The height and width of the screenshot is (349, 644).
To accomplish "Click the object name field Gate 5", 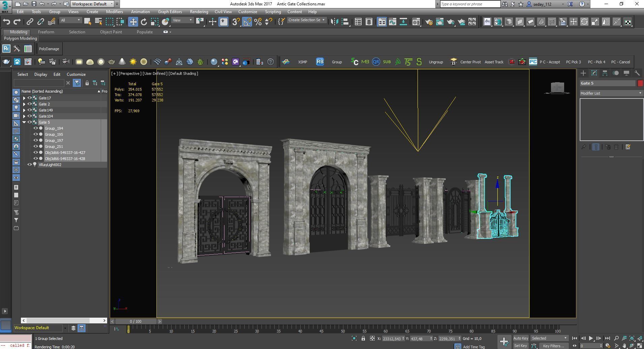I will point(608,83).
